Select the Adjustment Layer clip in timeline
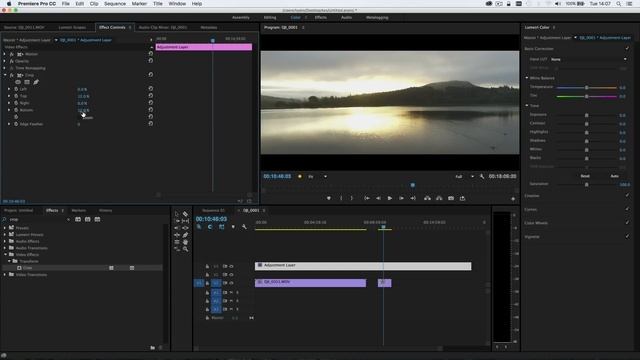Screen dimensions: 640x360 point(363,266)
